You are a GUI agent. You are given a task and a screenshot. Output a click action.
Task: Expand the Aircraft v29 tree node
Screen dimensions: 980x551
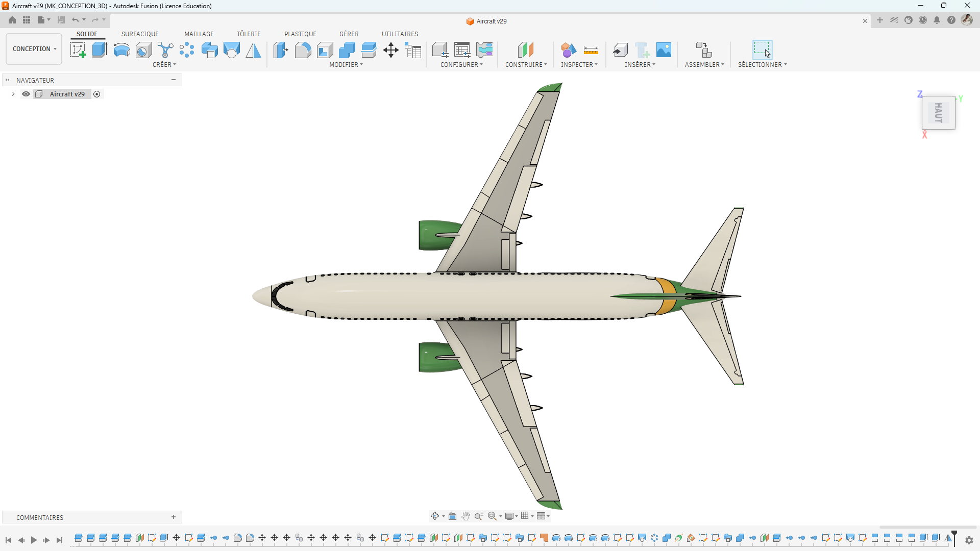13,94
